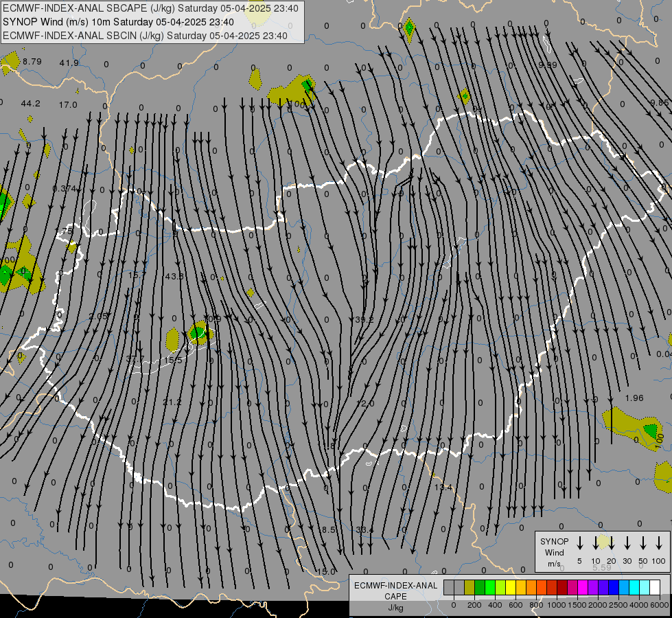Click the 50 m/s wind arrow in legend
This screenshot has height=618, width=672.
pyautogui.click(x=643, y=543)
